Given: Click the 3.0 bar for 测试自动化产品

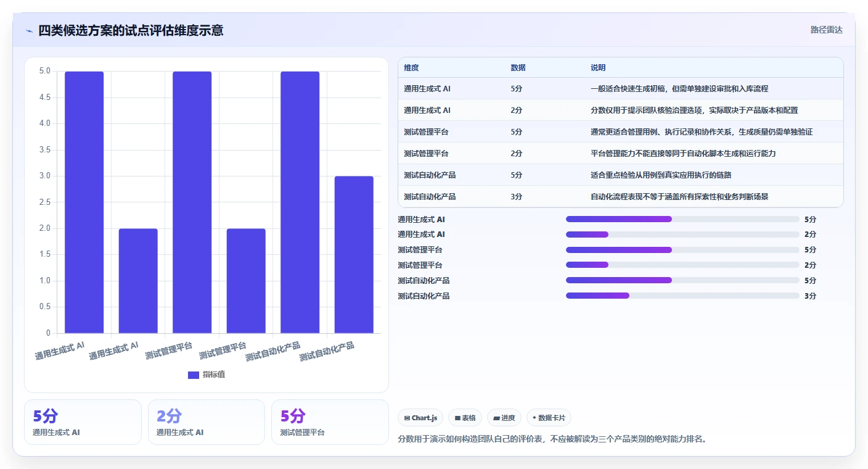Looking at the screenshot, I should (354, 255).
